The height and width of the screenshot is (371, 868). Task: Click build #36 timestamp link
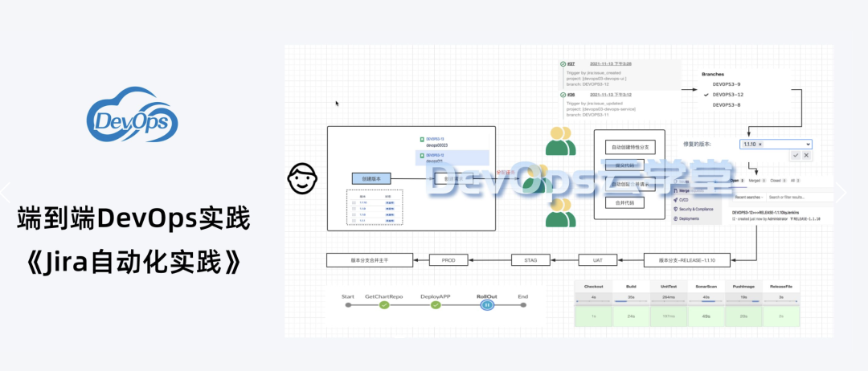[611, 95]
